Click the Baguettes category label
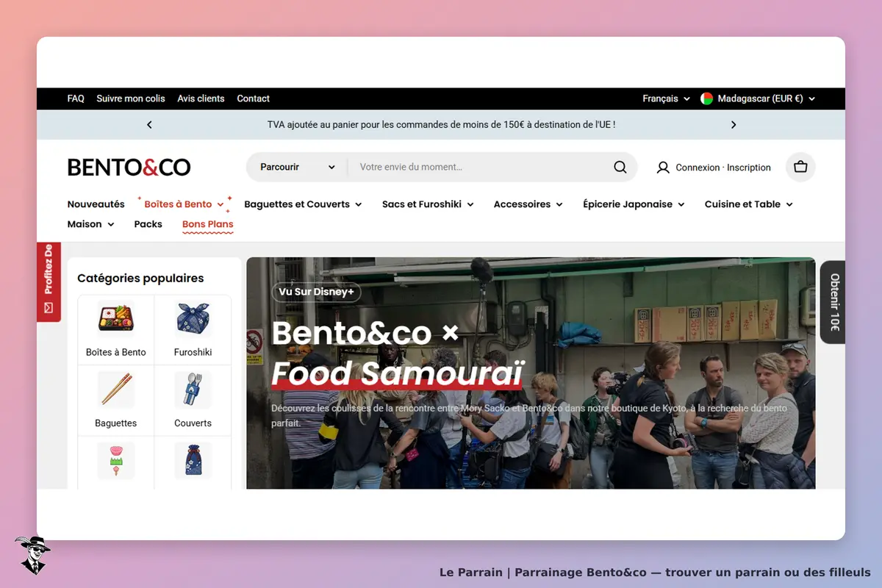 pyautogui.click(x=116, y=423)
